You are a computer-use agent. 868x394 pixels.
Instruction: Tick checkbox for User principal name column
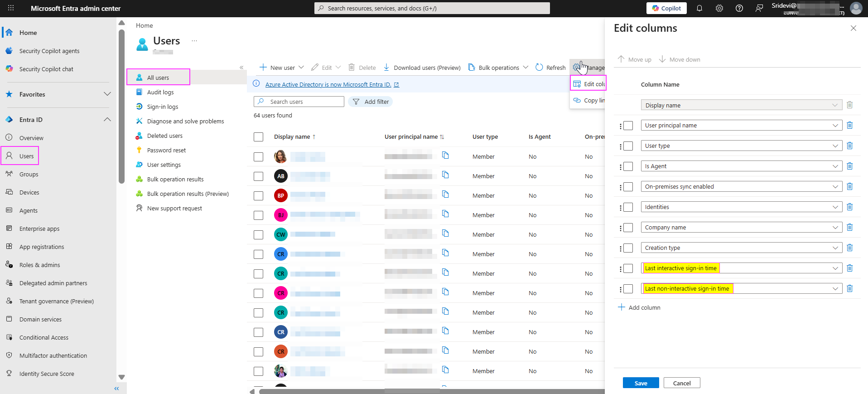[628, 126]
